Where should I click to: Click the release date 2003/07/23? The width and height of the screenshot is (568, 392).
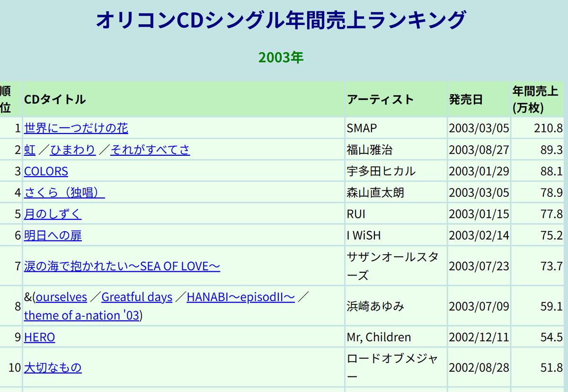479,266
